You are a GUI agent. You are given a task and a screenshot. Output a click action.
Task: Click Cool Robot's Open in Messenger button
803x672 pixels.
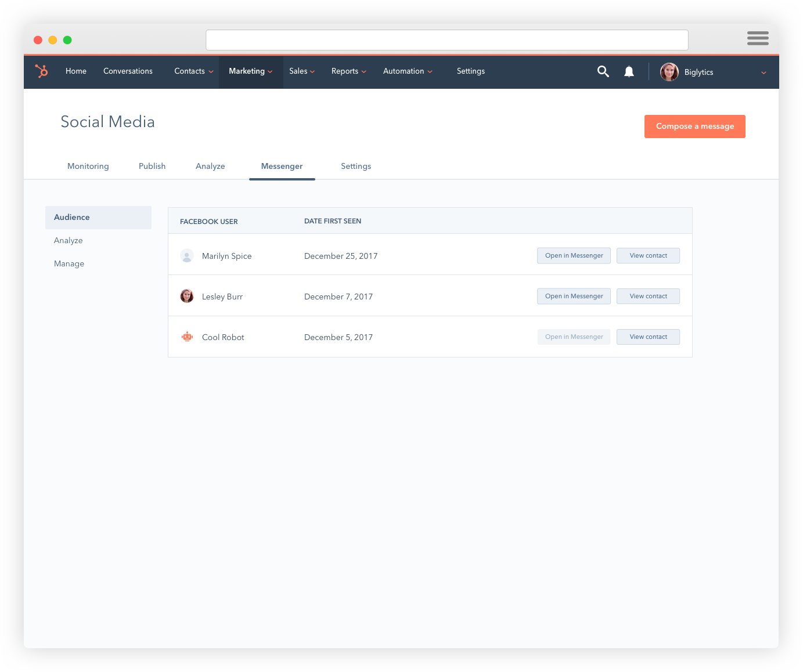574,337
